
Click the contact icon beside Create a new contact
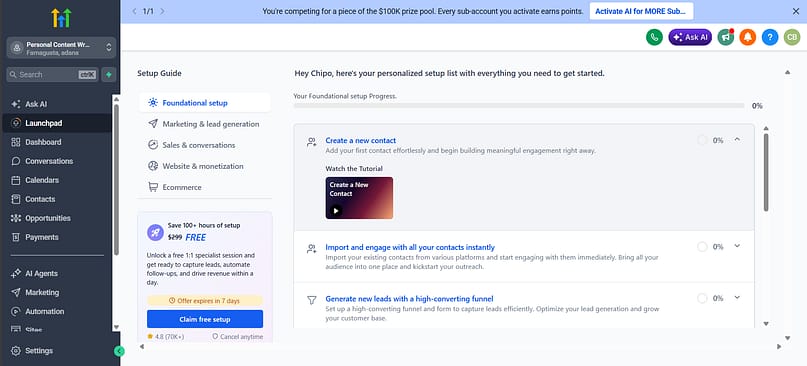tap(311, 142)
